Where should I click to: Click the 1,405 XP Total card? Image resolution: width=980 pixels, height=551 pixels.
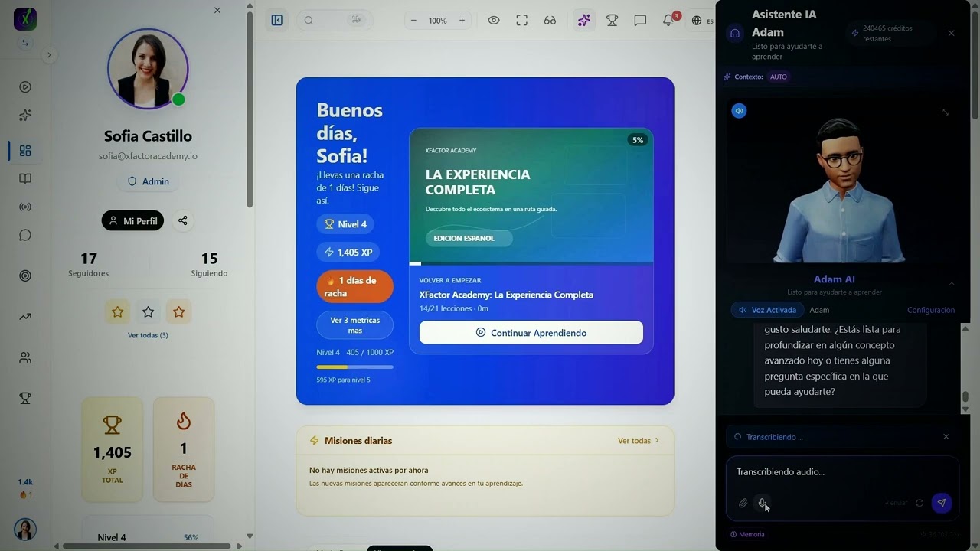pos(112,449)
